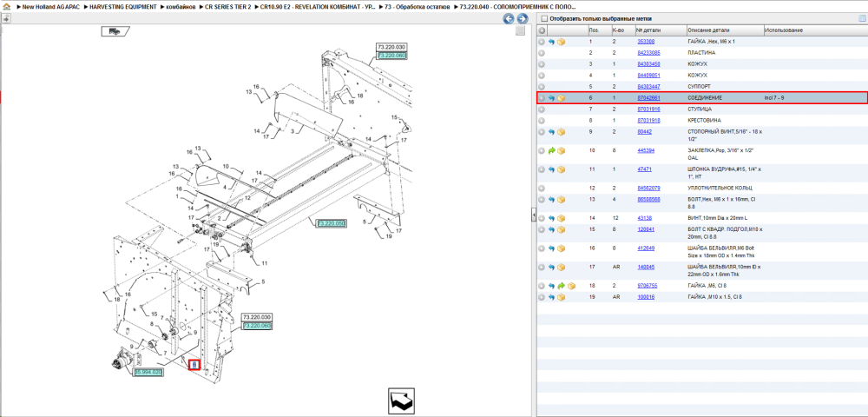Click diagram reference 35.994.020 near motor

tap(148, 372)
